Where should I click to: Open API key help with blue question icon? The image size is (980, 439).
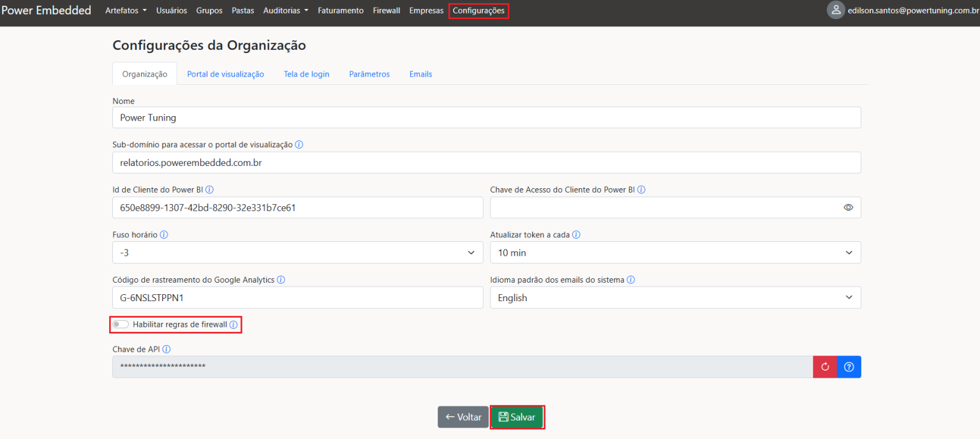(849, 367)
